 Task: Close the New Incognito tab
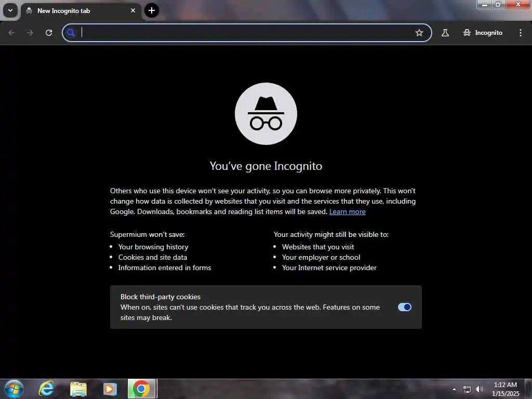tap(133, 10)
